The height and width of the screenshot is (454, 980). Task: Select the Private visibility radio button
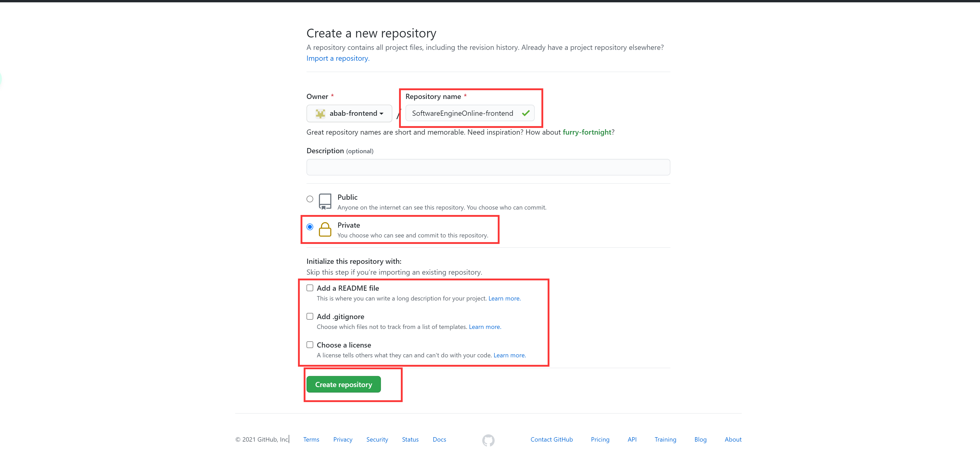pos(310,227)
